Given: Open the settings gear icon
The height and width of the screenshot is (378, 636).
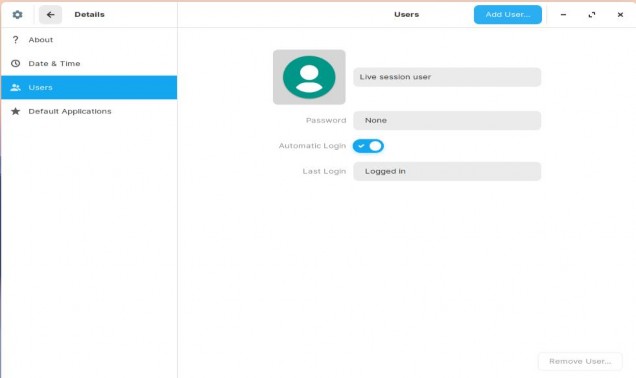Looking at the screenshot, I should coord(17,15).
